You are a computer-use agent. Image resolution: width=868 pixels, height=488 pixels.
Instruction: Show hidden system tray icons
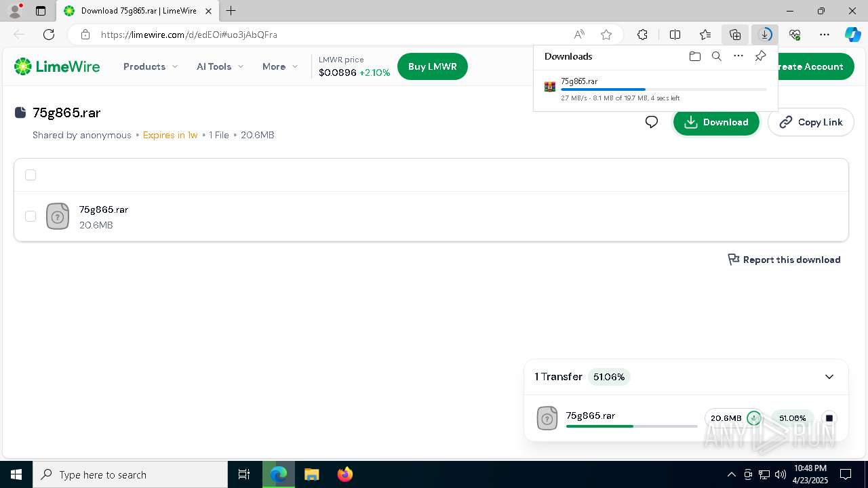pos(731,474)
